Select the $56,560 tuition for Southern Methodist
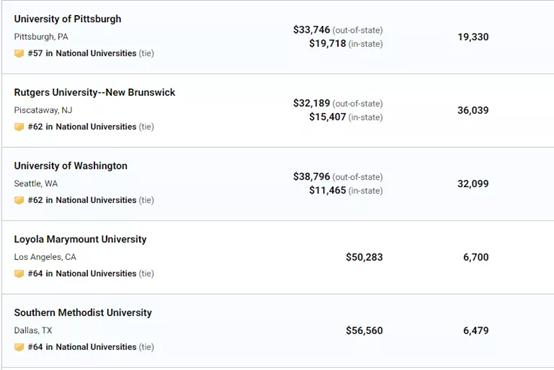The image size is (554, 370). 364,331
